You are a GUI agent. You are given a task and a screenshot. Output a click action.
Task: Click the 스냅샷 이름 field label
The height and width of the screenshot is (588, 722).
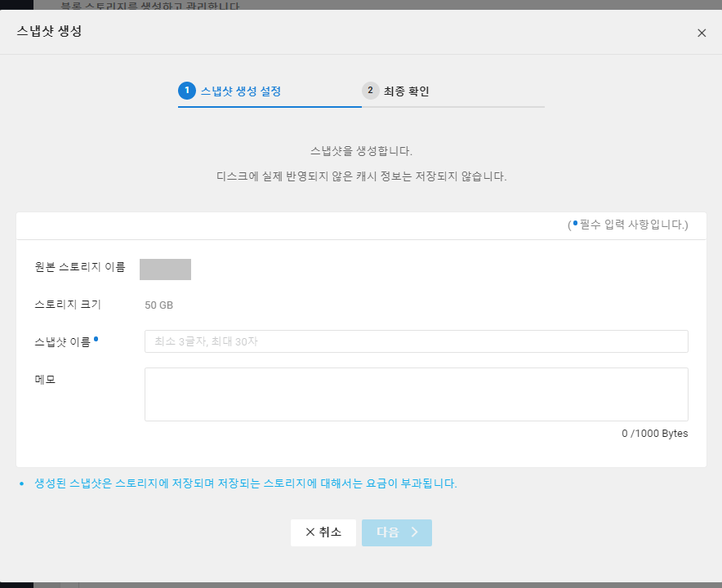[x=63, y=342]
